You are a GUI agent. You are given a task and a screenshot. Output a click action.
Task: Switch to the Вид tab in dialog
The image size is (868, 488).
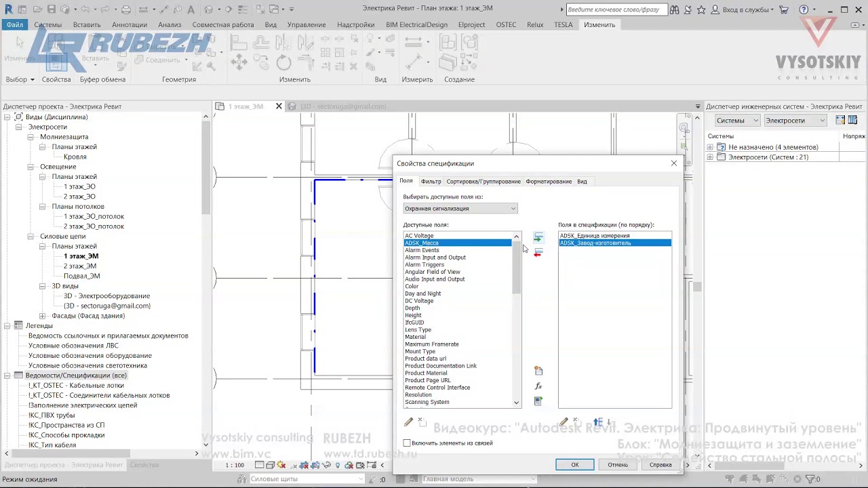tap(582, 182)
